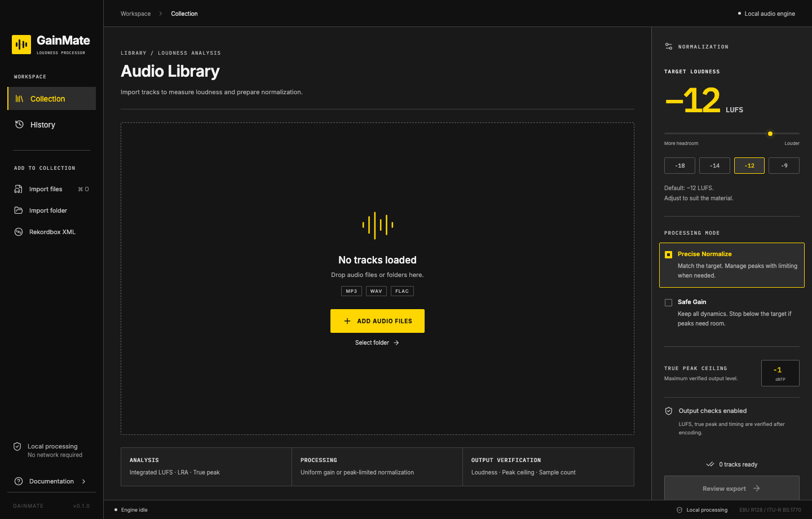Click the Rekordbox XML disc icon
This screenshot has height=519, width=812.
[x=19, y=232]
